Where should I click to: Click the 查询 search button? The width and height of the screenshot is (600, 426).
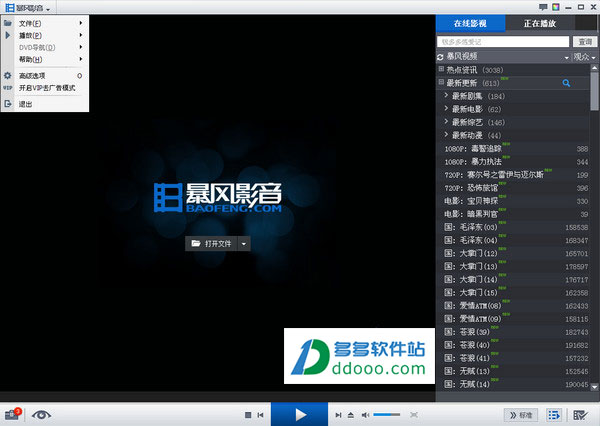click(x=585, y=42)
